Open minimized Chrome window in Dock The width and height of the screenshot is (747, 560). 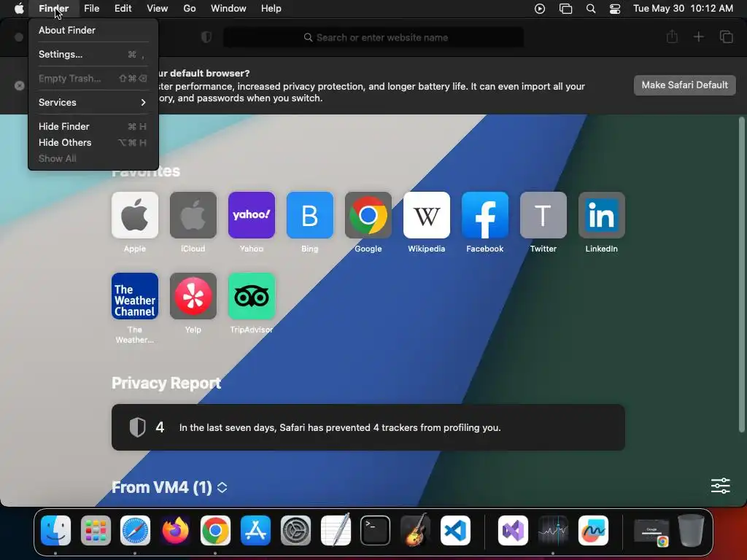651,532
